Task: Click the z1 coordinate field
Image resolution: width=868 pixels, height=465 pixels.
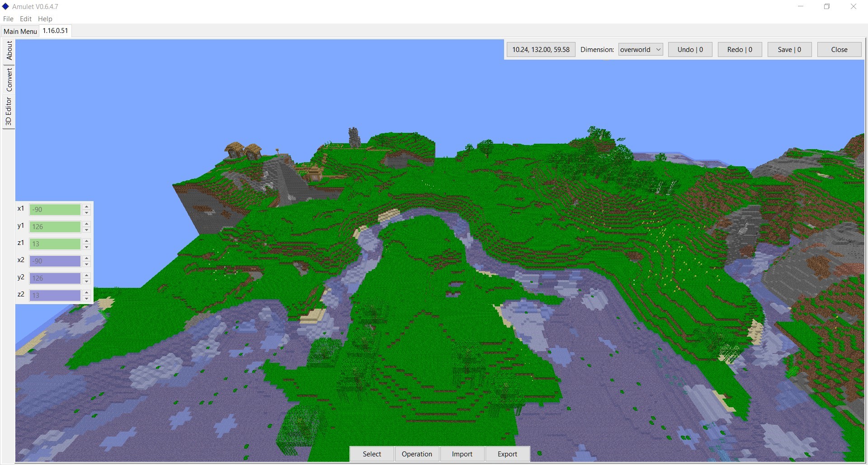Action: coord(55,244)
